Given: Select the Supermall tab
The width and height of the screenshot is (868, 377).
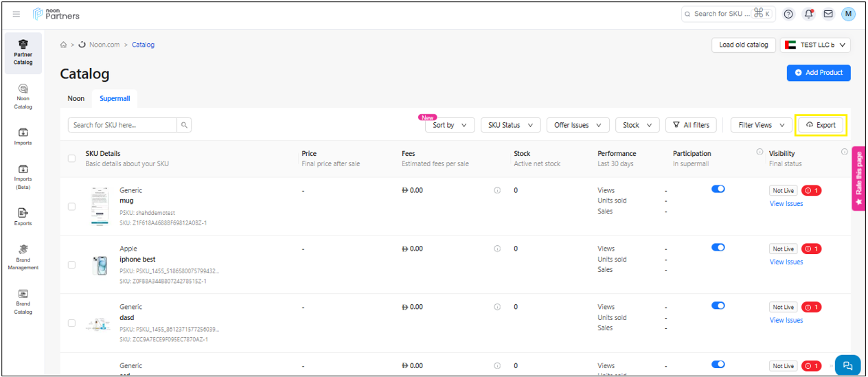Looking at the screenshot, I should [115, 98].
